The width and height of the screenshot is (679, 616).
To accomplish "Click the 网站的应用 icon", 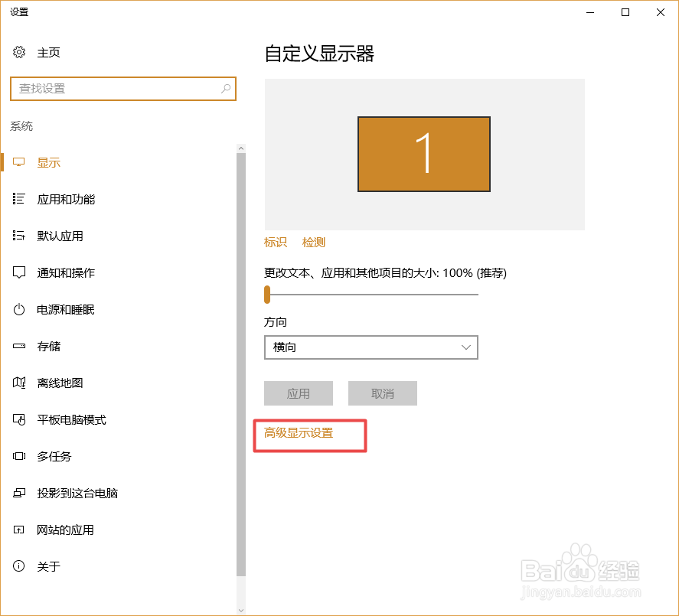I will (x=18, y=530).
